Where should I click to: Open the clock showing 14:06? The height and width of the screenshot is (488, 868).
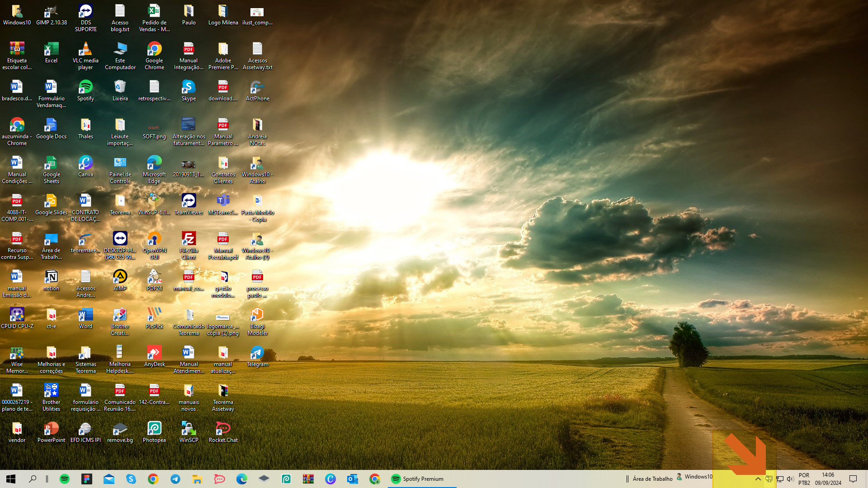coord(828,479)
